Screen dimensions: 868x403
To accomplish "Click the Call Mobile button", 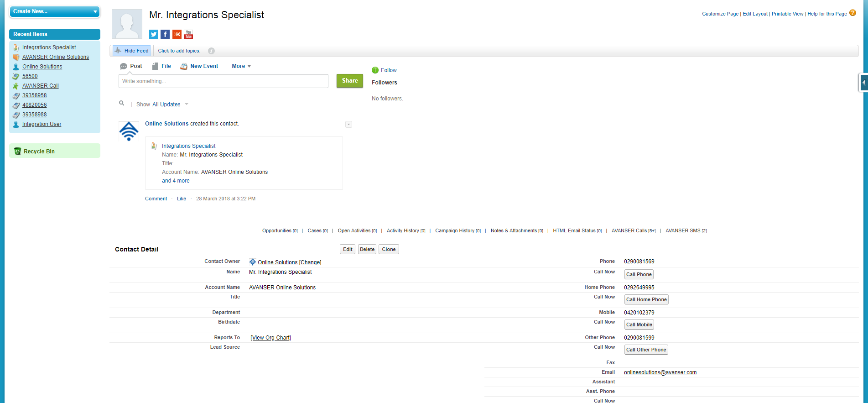I will [x=639, y=324].
